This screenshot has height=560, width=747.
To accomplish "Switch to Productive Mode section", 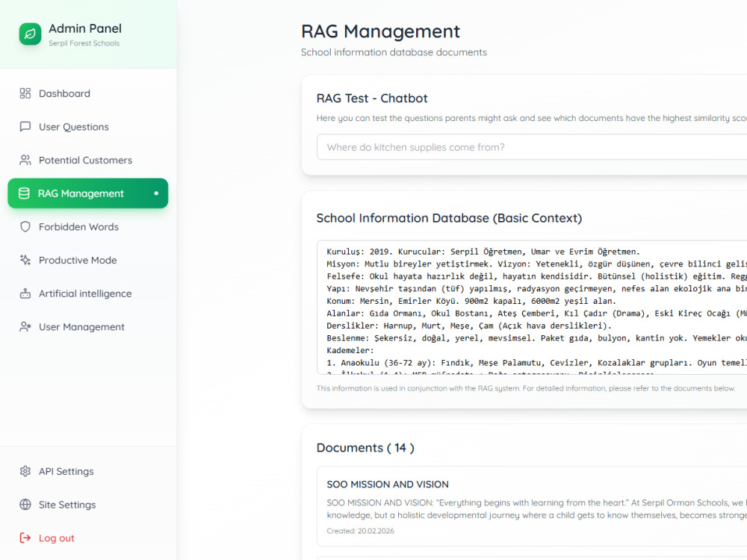I will 88,260.
